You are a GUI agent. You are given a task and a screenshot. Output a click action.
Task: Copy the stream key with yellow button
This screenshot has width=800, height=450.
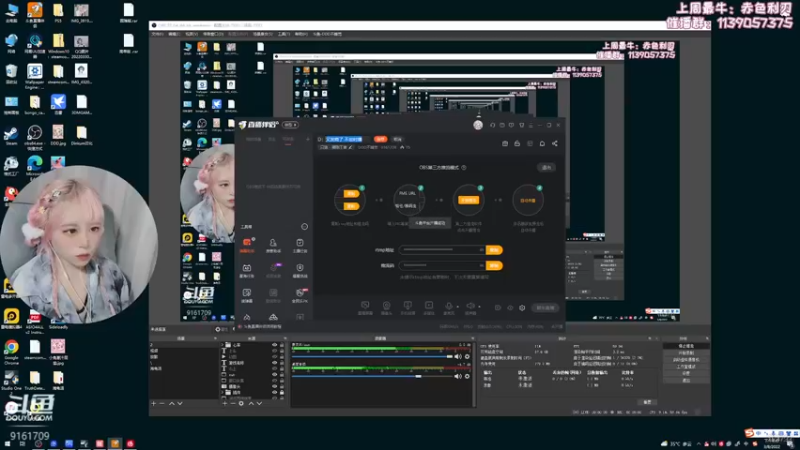tap(494, 265)
